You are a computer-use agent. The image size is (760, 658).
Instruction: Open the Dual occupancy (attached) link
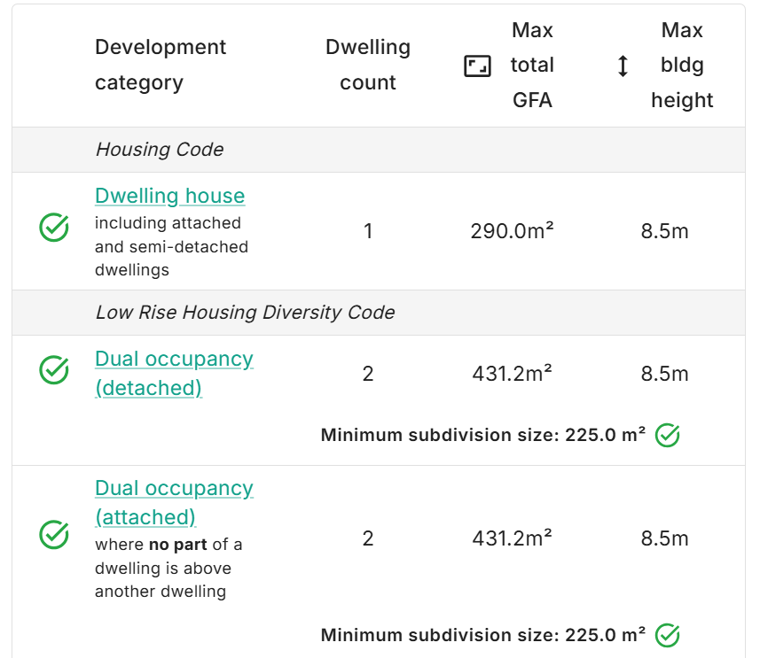tap(174, 502)
